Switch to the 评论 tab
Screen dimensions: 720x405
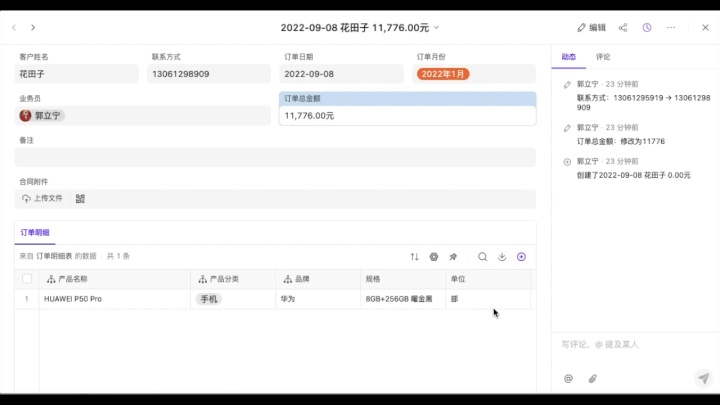coord(603,57)
